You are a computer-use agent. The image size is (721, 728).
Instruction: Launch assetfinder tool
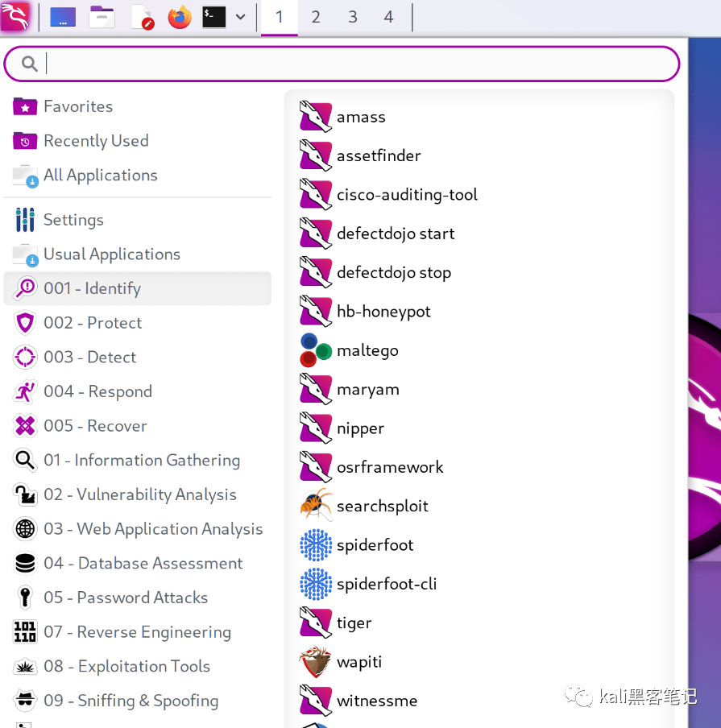[x=479, y=155]
